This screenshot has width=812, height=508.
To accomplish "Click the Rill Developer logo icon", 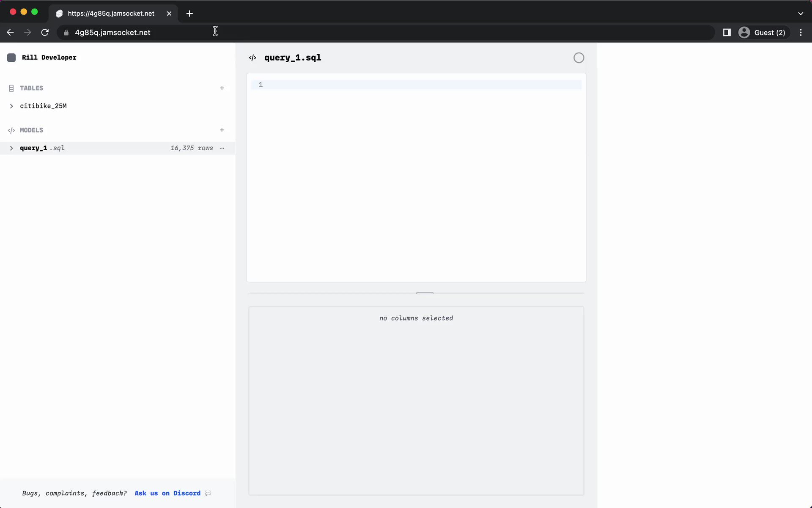I will click(x=11, y=58).
